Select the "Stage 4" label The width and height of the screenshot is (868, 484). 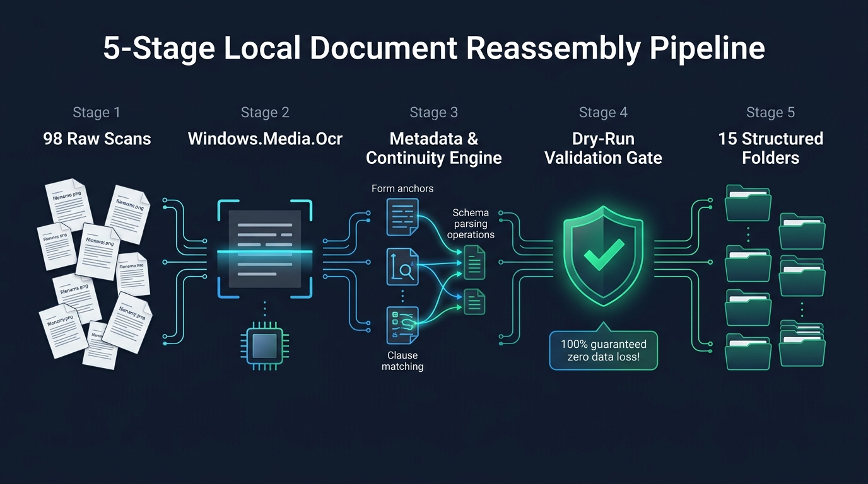603,113
